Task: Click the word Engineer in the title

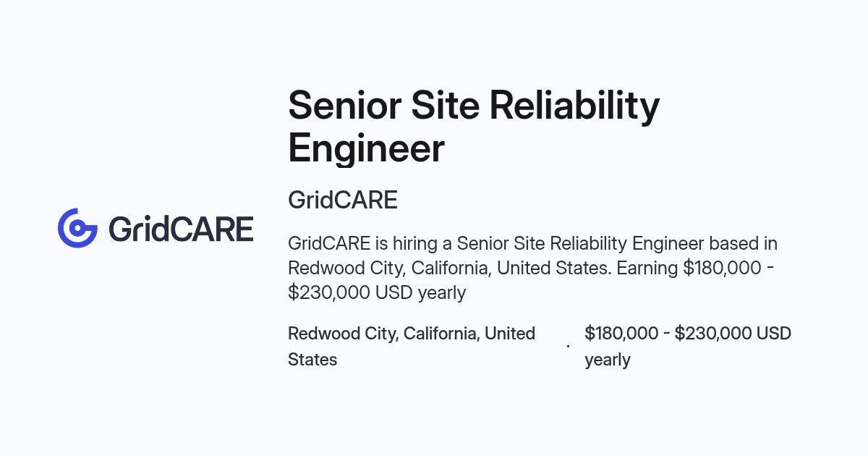Action: pyautogui.click(x=366, y=148)
